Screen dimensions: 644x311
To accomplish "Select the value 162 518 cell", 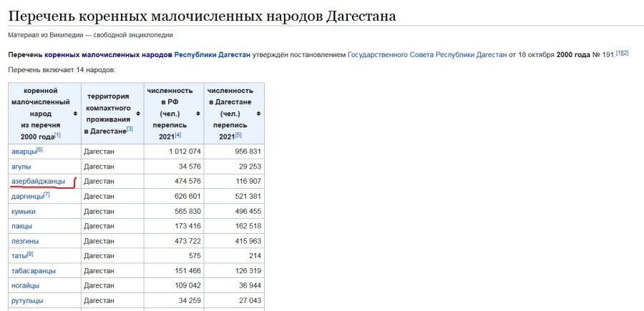I will 234,226.
